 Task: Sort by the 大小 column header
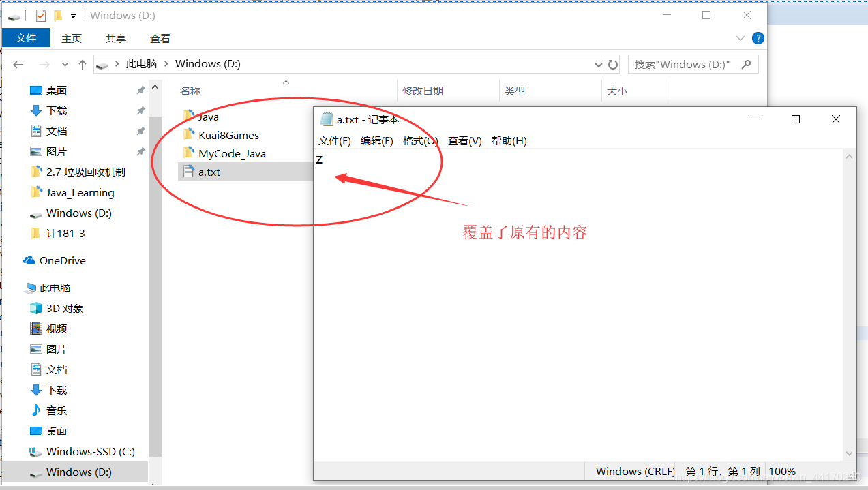pyautogui.click(x=616, y=91)
